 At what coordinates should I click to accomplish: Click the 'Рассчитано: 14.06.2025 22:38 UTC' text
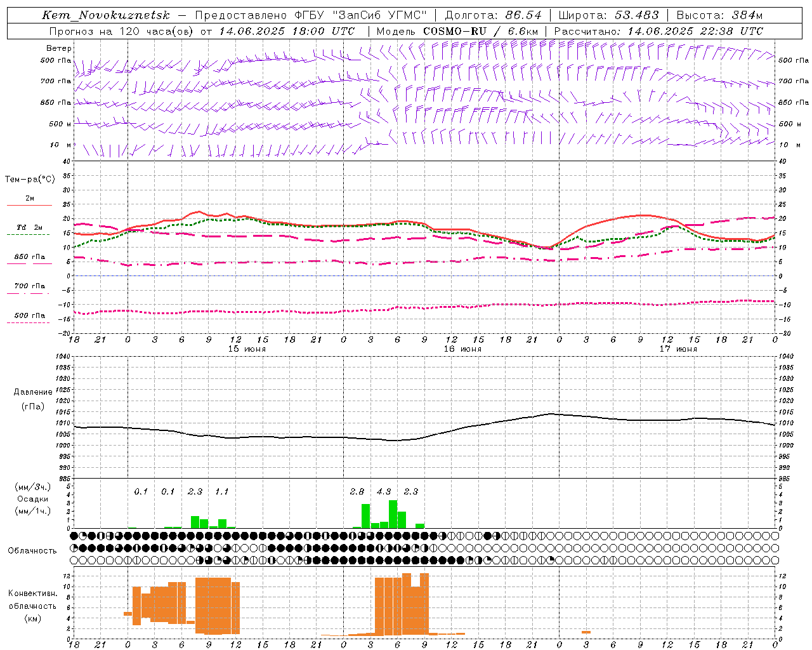(x=658, y=31)
